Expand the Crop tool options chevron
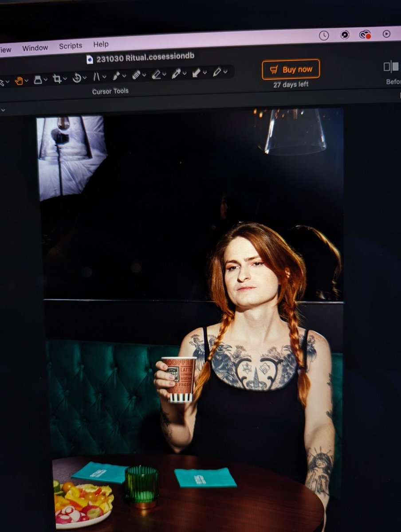 (x=65, y=78)
